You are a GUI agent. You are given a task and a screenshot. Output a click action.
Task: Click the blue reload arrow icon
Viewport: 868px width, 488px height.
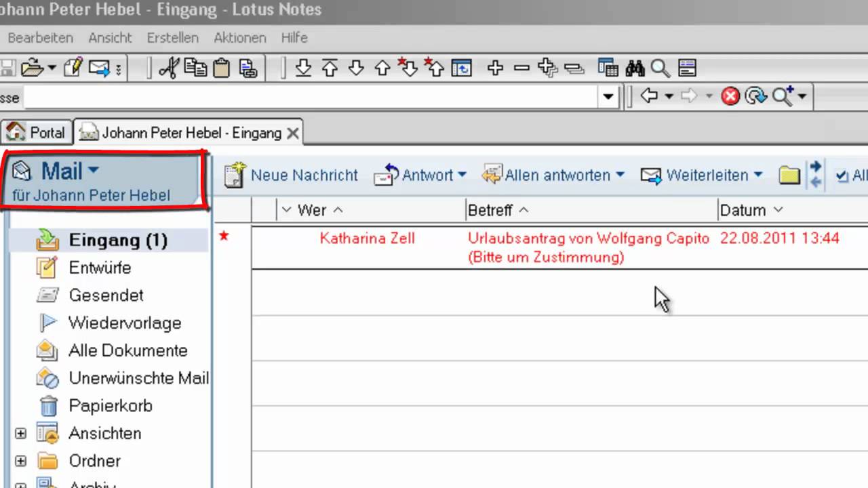click(755, 96)
